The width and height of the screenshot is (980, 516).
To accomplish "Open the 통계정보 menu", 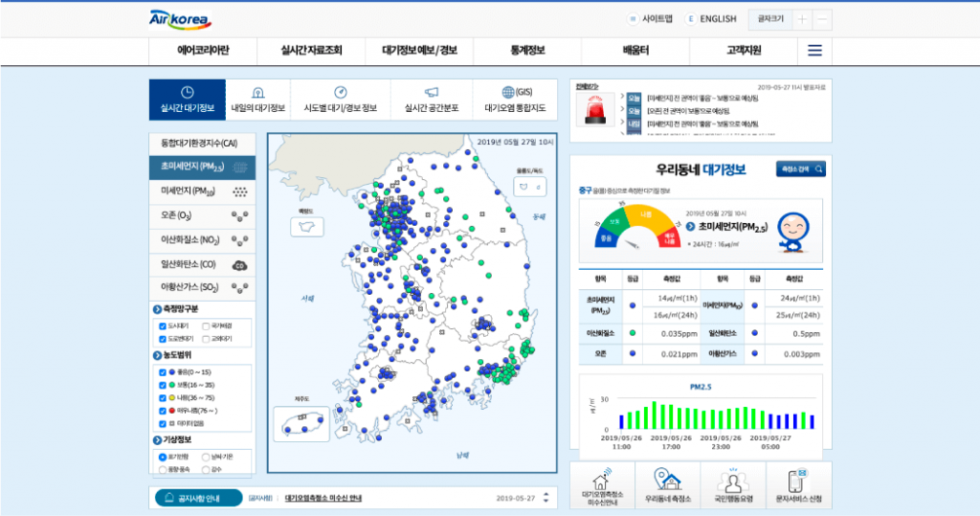I will coord(527,51).
